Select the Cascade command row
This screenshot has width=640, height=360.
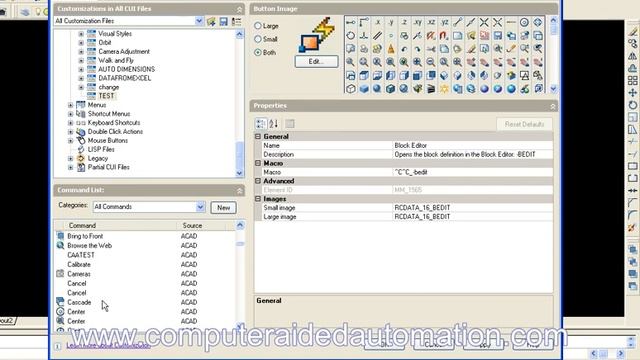(x=145, y=302)
